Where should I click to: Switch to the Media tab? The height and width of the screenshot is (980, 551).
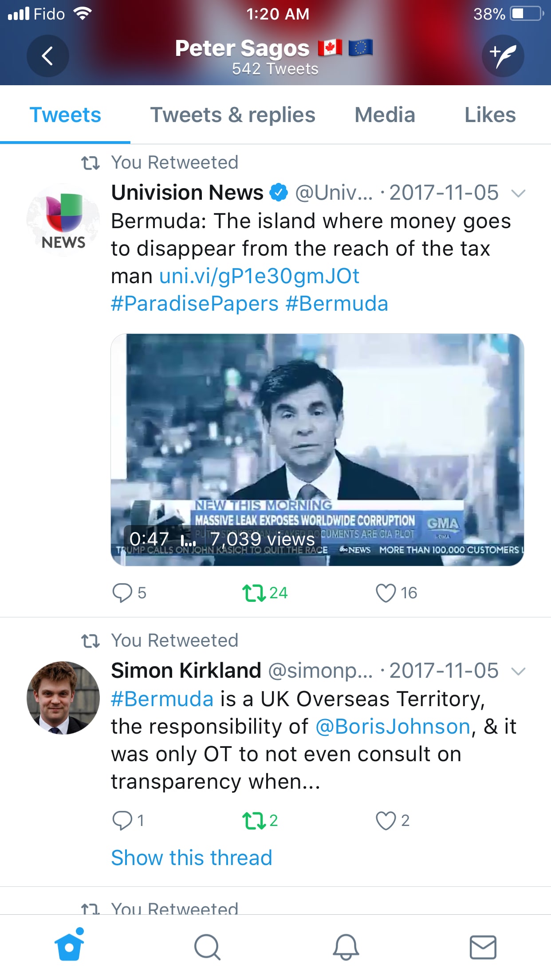coord(385,115)
